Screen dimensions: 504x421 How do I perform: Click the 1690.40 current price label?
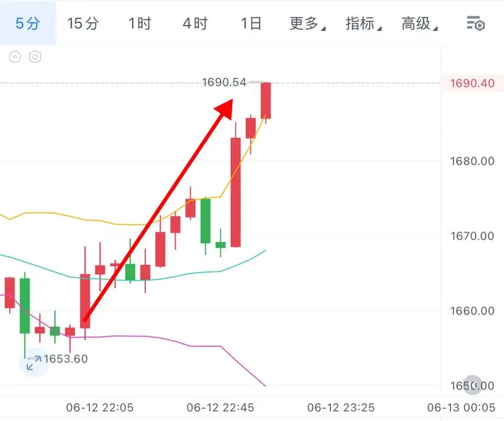pos(472,83)
